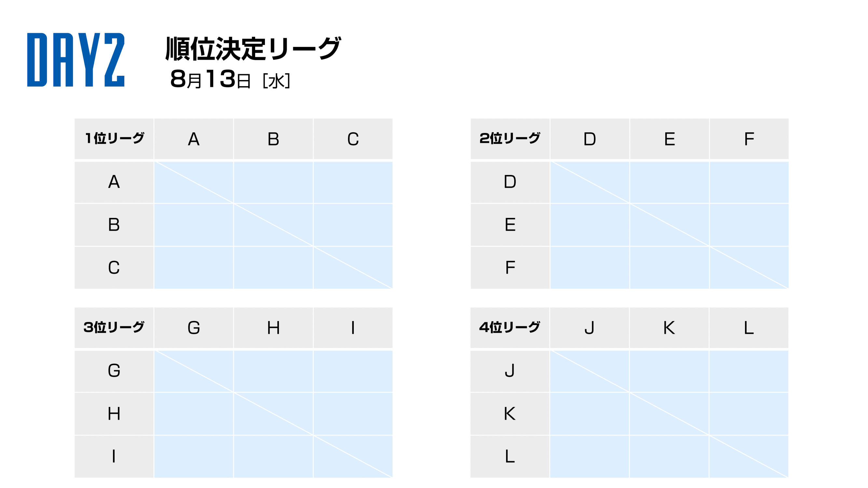Click the I versus H result cell
The height and width of the screenshot is (488, 868).
pyautogui.click(x=273, y=457)
